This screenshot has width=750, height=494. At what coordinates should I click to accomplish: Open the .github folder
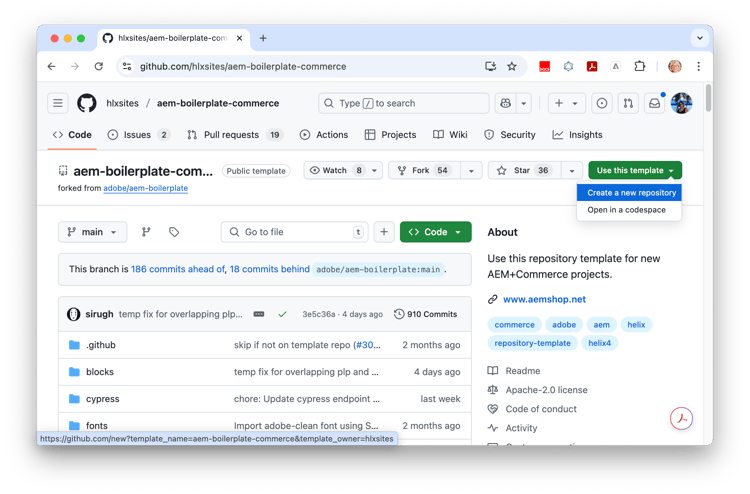[101, 345]
